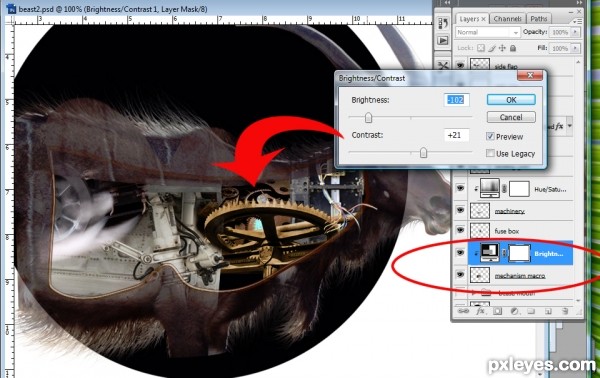
Task: Click Layers panel scrollbar down arrow
Action: [x=578, y=301]
